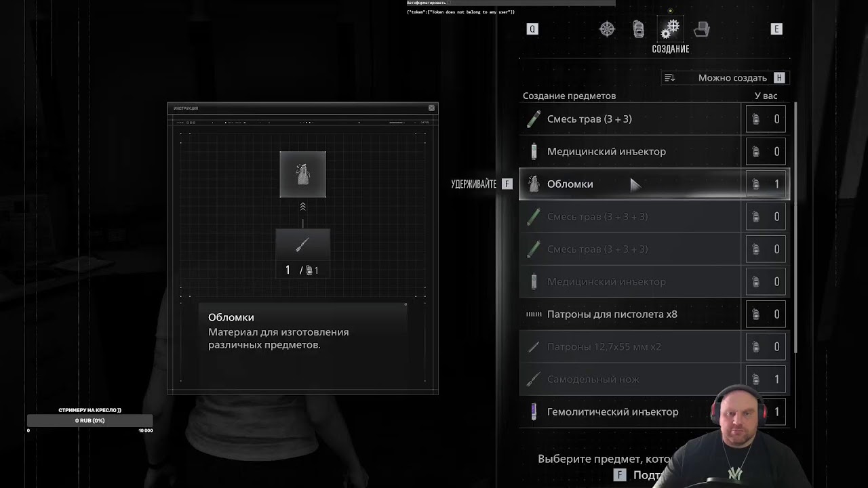The width and height of the screenshot is (868, 488).
Task: Click the H key badge in filter
Action: [x=780, y=78]
